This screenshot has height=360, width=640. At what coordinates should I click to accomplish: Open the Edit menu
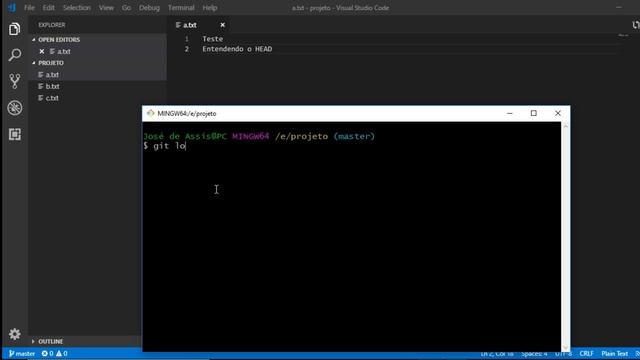(x=49, y=8)
